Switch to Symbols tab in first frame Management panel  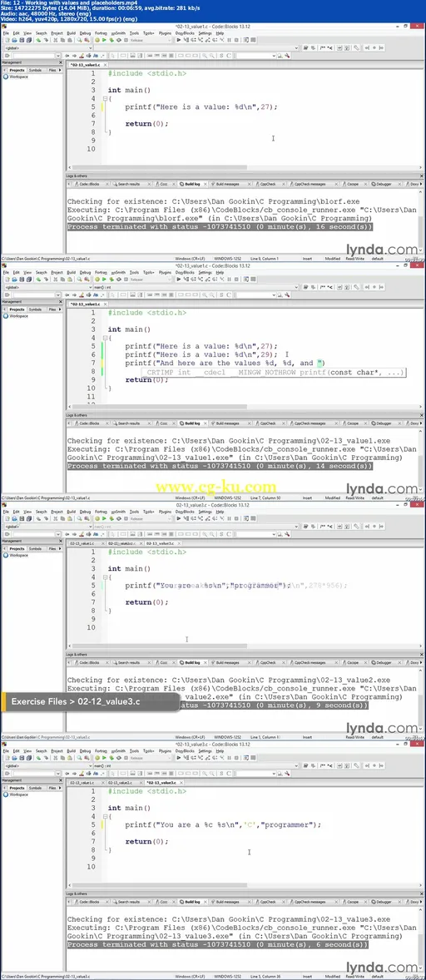pos(36,70)
